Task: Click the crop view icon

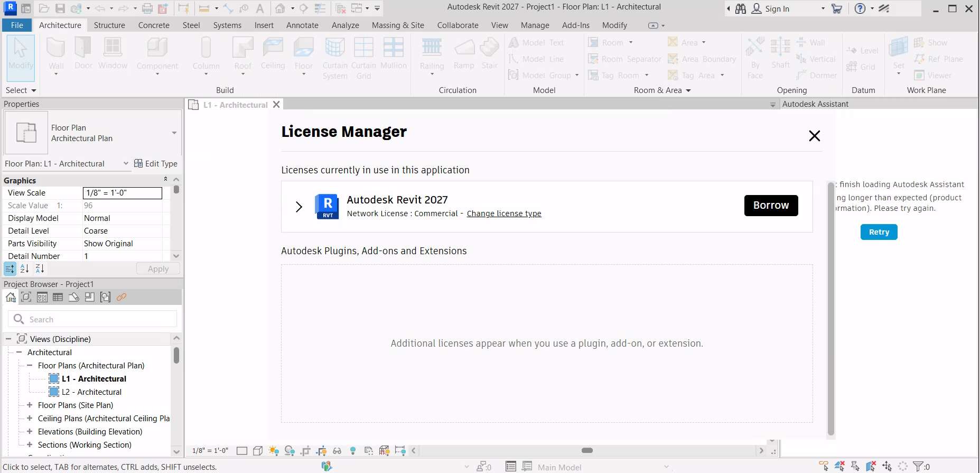Action: (305, 451)
